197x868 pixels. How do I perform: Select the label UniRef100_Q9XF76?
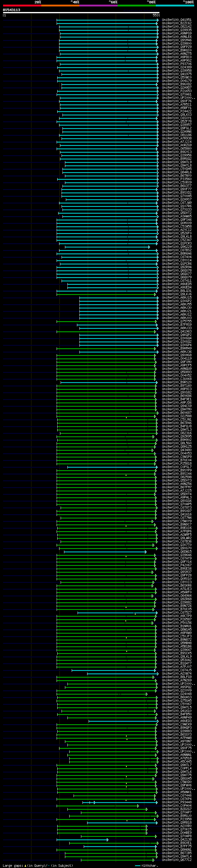(177, 101)
